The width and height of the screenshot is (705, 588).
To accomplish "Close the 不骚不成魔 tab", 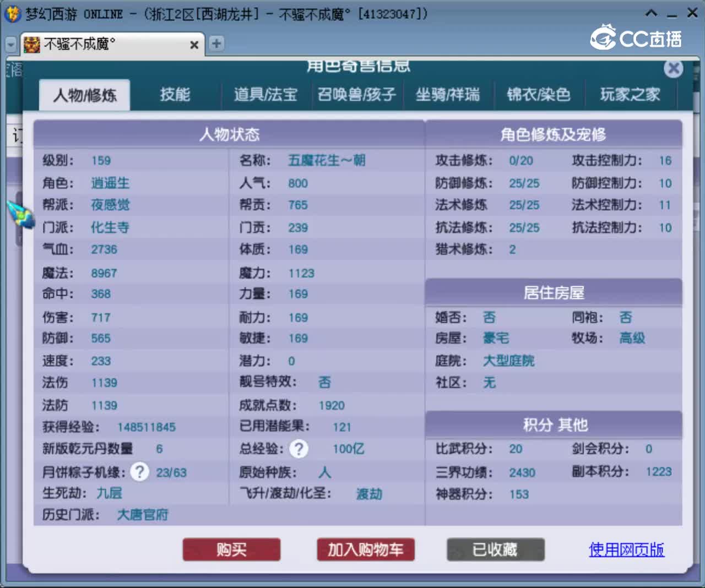I will tap(194, 45).
